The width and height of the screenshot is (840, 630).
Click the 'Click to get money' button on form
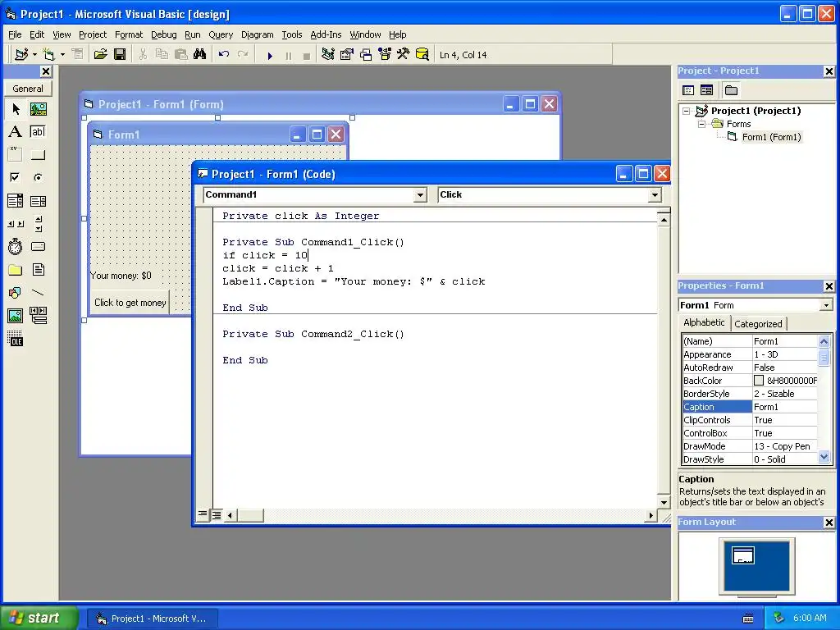[130, 303]
